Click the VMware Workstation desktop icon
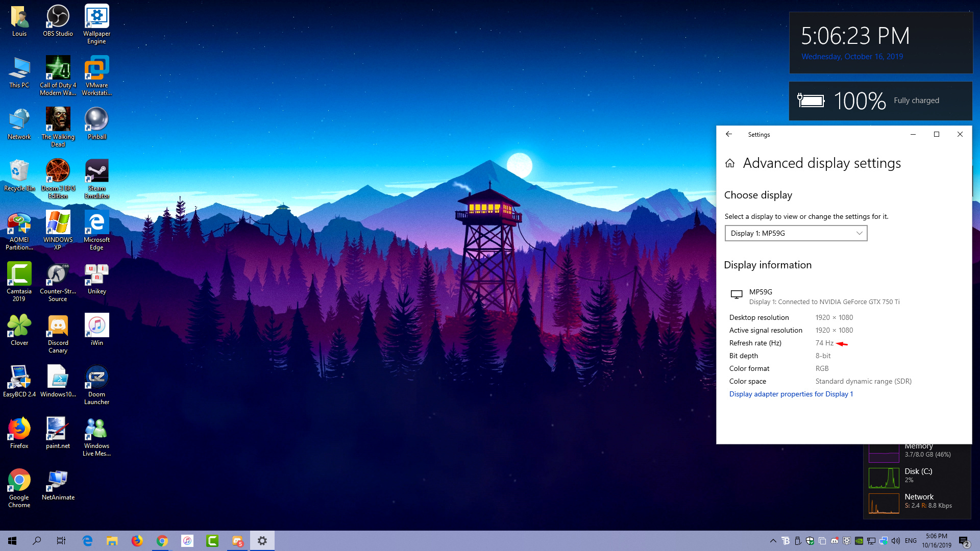This screenshot has height=551, width=980. (96, 76)
